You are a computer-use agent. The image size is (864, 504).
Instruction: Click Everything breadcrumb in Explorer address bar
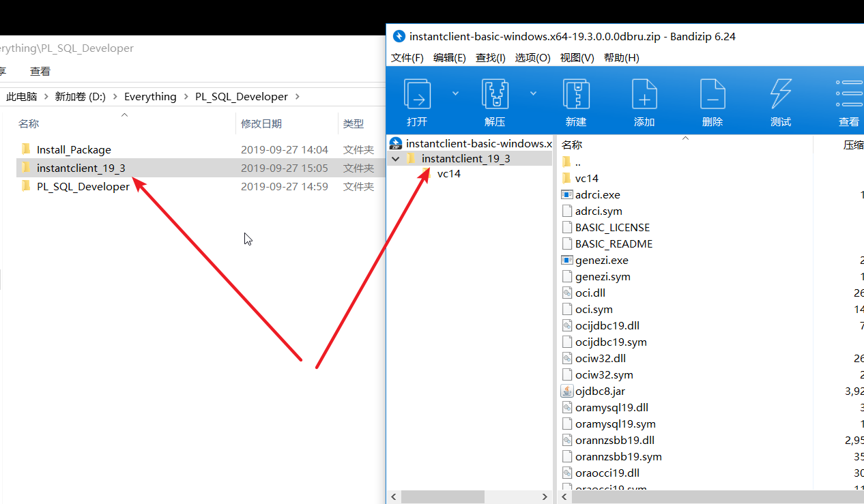(x=150, y=96)
